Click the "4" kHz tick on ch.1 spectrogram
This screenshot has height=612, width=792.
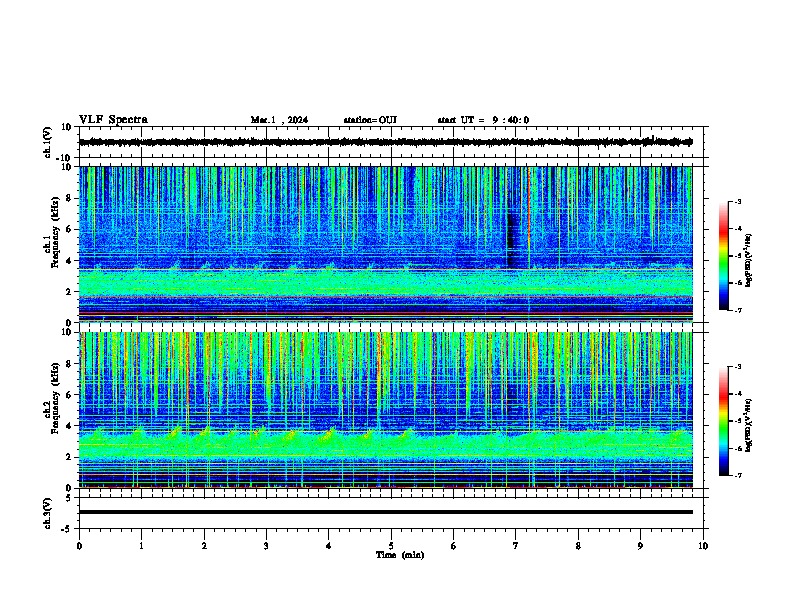click(70, 261)
